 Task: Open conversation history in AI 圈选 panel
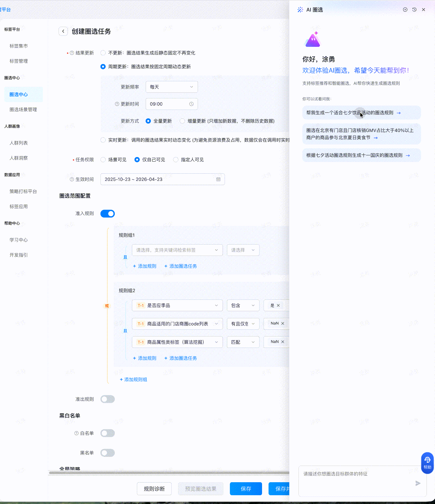[414, 9]
